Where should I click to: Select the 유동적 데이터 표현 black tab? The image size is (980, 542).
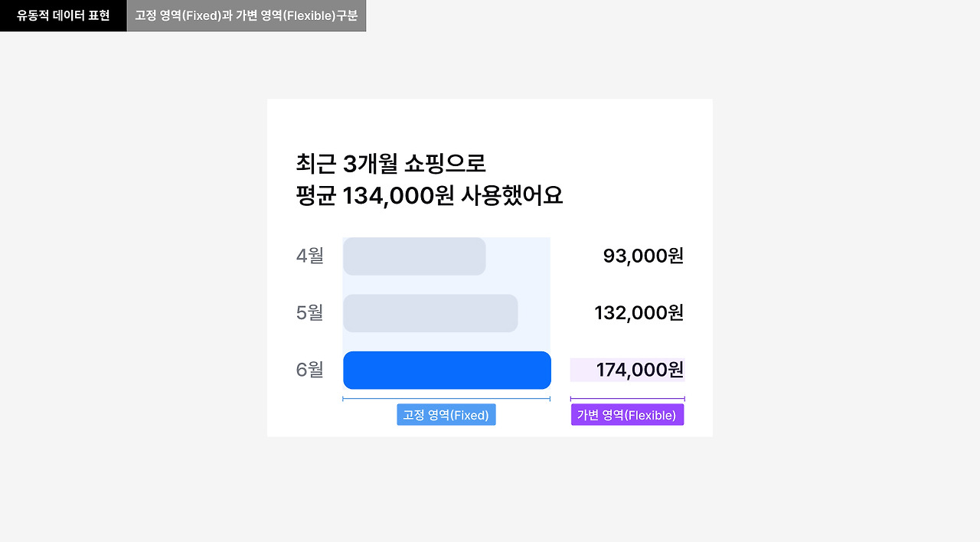(x=64, y=15)
